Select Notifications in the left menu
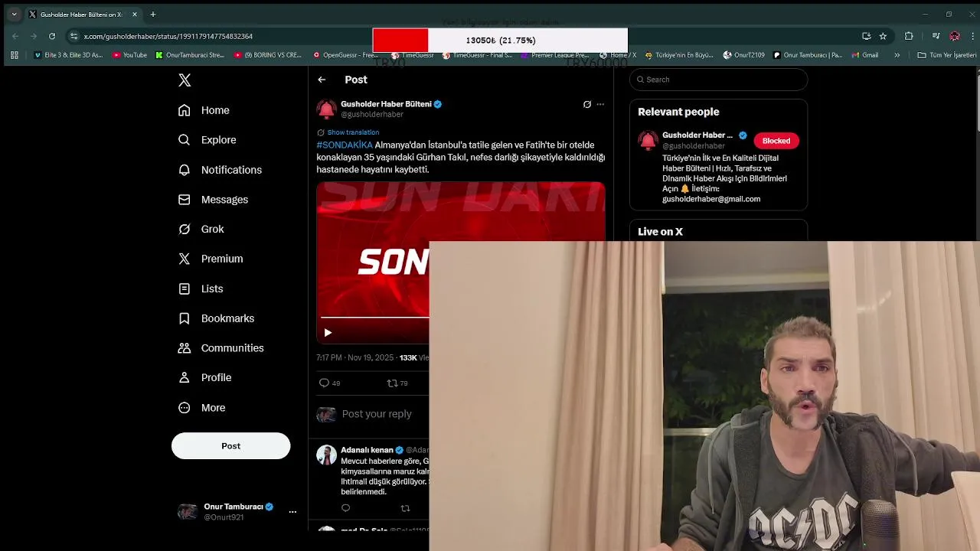 click(x=220, y=170)
